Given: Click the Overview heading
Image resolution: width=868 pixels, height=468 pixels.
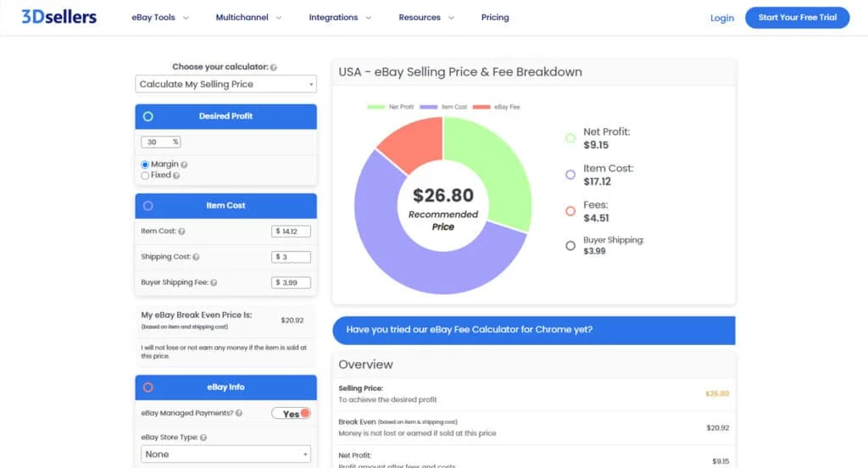Looking at the screenshot, I should [x=365, y=365].
